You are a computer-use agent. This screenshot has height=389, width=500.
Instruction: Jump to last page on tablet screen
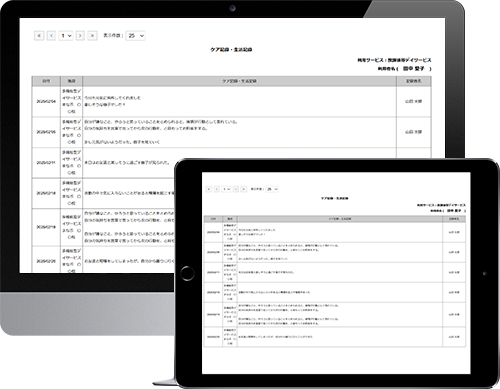tap(244, 189)
